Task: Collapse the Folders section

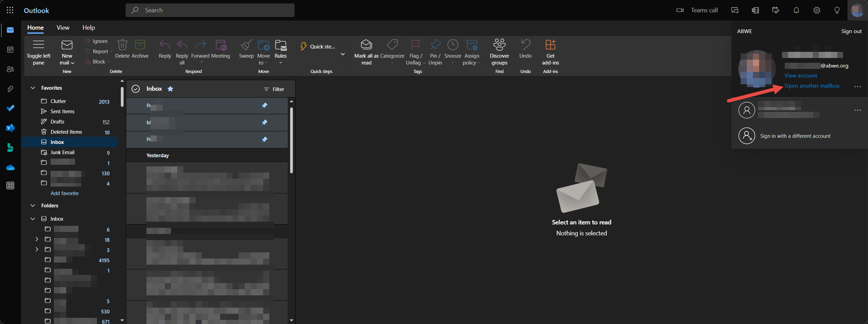Action: point(33,206)
